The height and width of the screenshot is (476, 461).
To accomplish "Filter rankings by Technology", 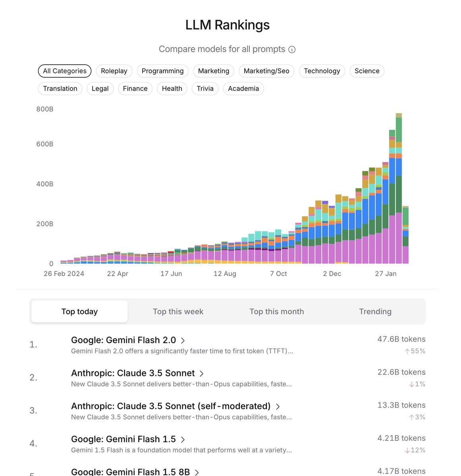I will tap(322, 71).
